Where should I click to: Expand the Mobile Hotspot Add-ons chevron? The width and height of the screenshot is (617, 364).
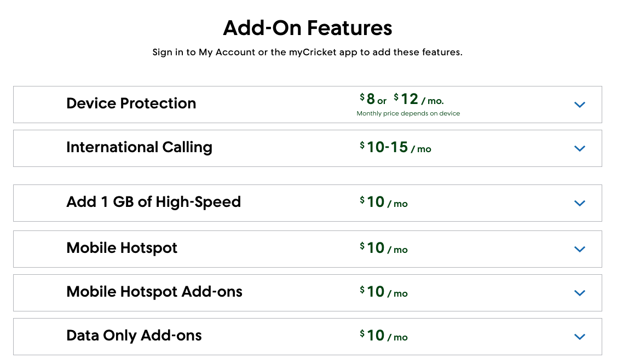click(x=580, y=293)
